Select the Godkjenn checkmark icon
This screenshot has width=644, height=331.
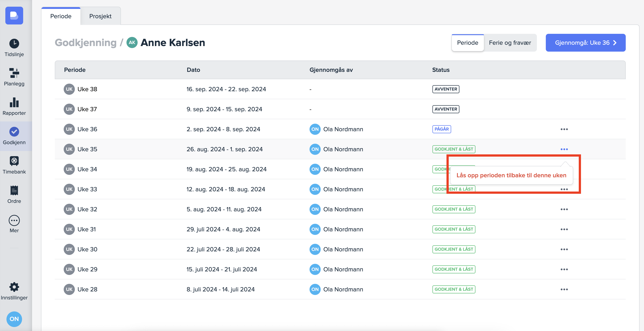click(x=14, y=132)
